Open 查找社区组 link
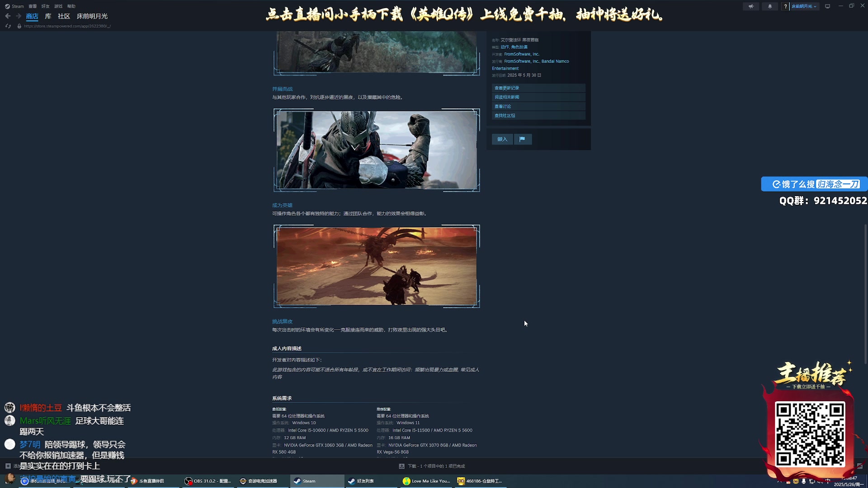Screen dimensions: 868x488 pyautogui.click(x=538, y=116)
